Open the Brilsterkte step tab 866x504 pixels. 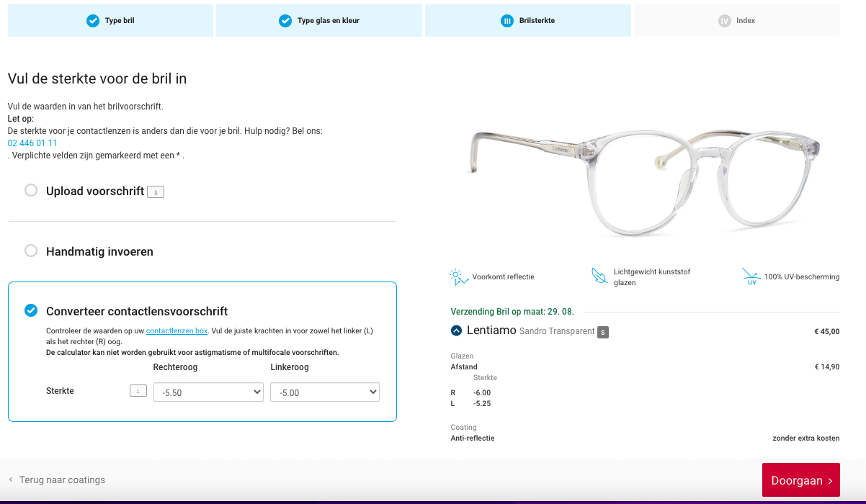pos(528,21)
